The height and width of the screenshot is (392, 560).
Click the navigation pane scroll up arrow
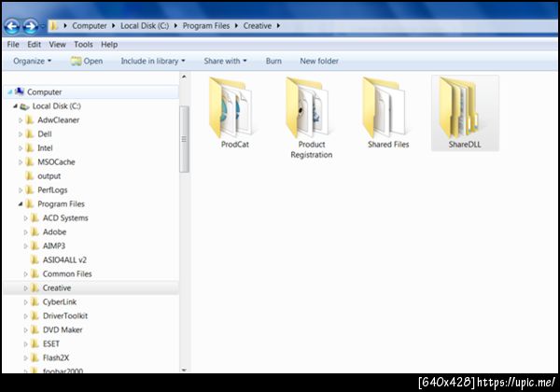[x=184, y=77]
